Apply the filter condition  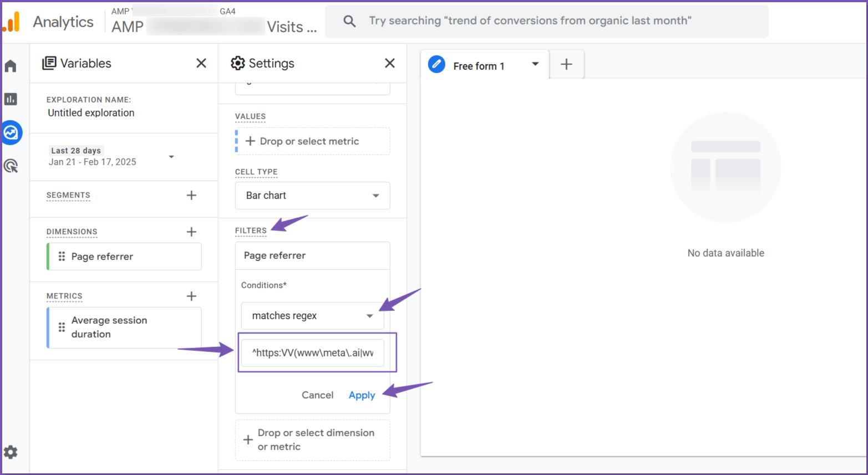[362, 395]
